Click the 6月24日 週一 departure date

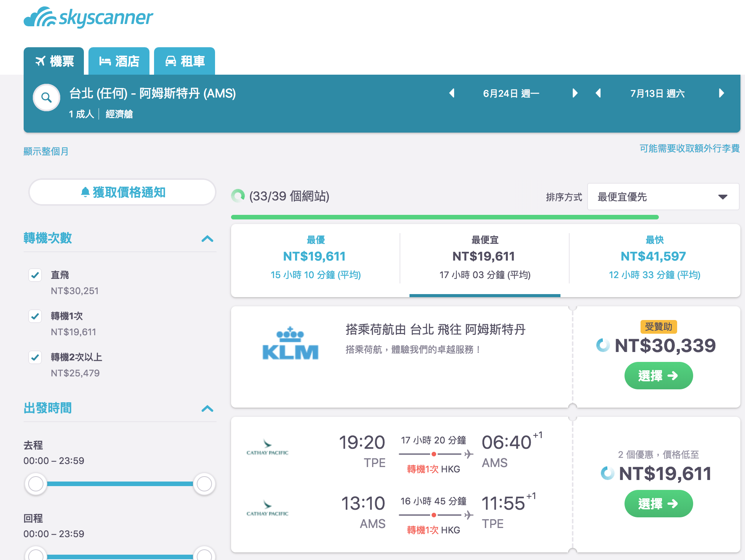tap(511, 93)
